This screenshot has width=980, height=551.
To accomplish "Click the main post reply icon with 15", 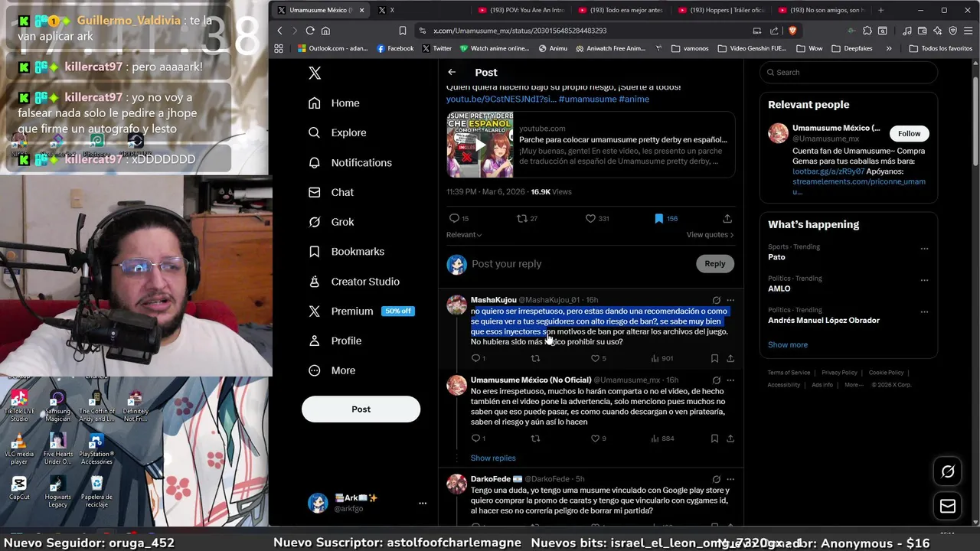I will click(x=459, y=218).
